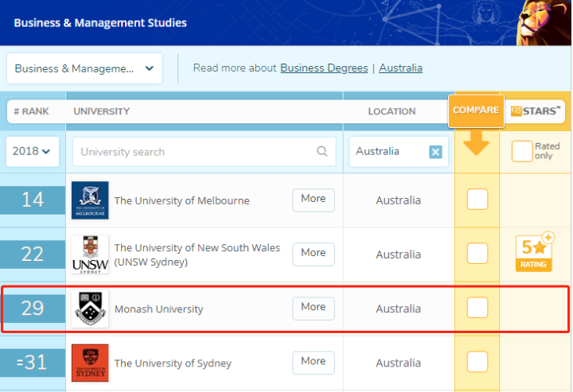Viewport: 573px width, 392px height.
Task: Open the 2018 year dropdown
Action: pyautogui.click(x=32, y=151)
